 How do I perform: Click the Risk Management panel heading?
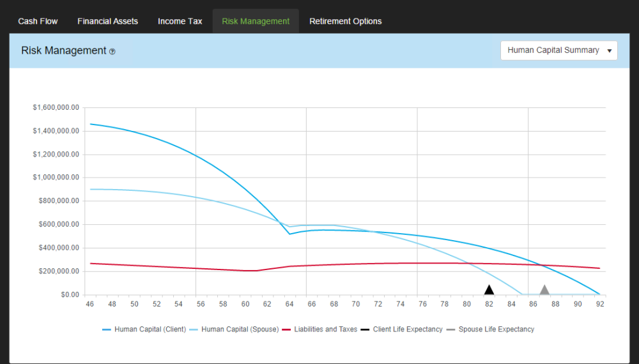(x=63, y=50)
